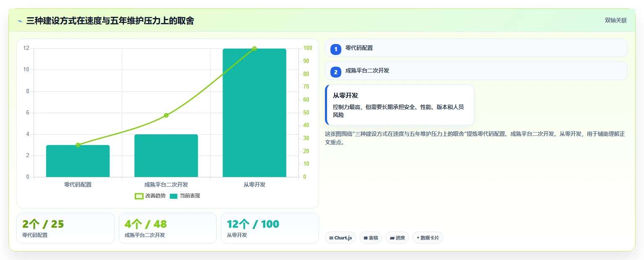
Task: Click the line point at value 100
Action: point(254,49)
